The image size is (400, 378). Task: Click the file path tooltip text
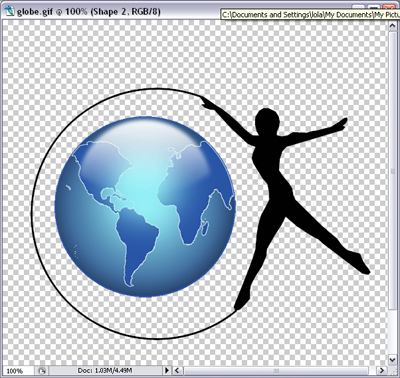coord(310,15)
